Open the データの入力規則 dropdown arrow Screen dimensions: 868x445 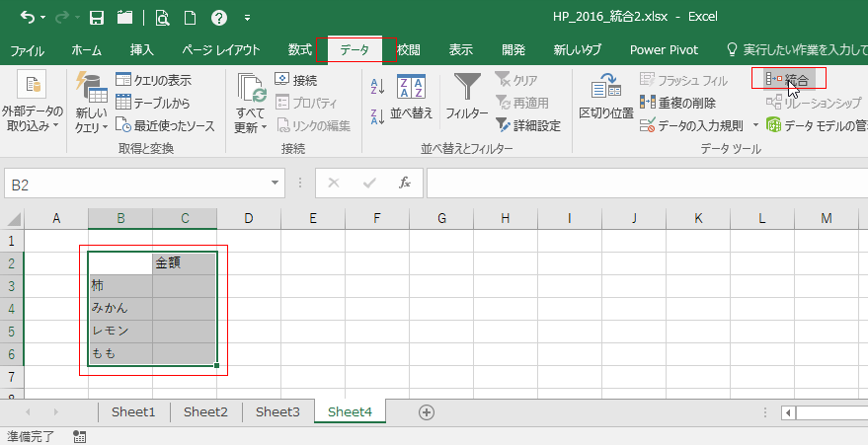pyautogui.click(x=755, y=125)
